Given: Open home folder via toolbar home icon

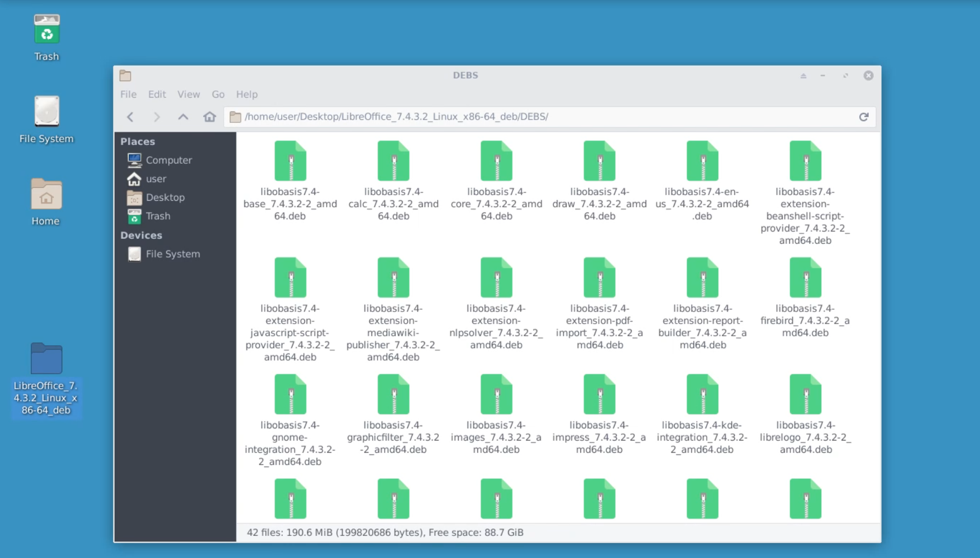Looking at the screenshot, I should (x=209, y=117).
